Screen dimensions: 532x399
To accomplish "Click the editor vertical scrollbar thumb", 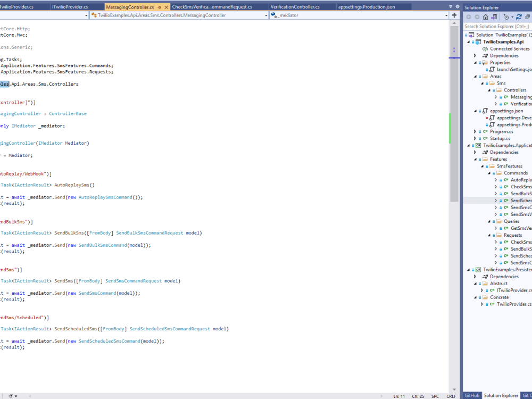I will (454, 114).
